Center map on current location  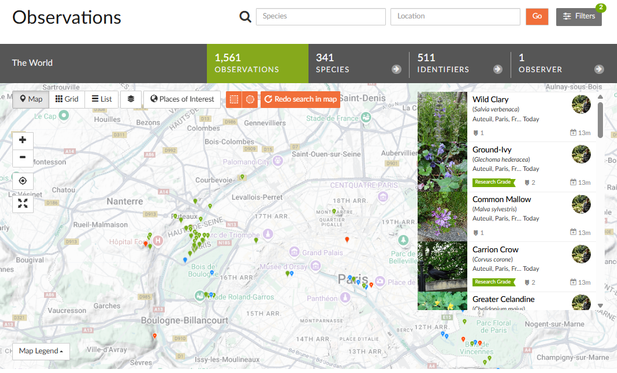pyautogui.click(x=22, y=181)
